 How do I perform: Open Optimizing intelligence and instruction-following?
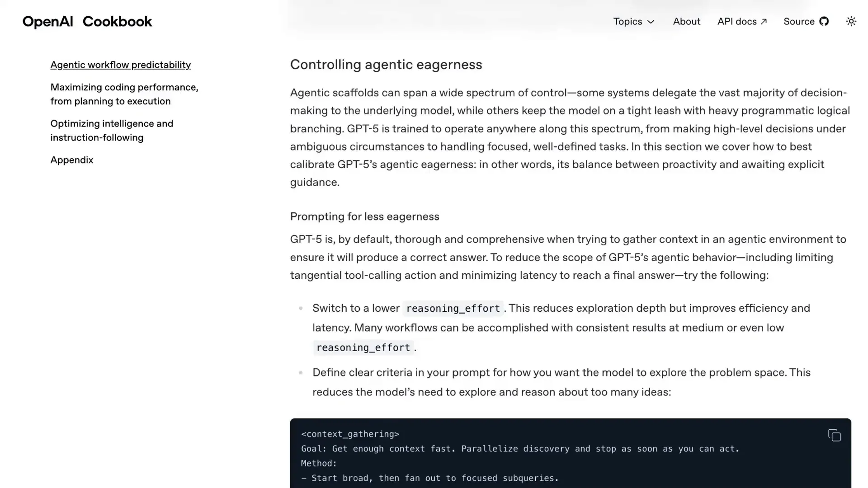tap(112, 130)
